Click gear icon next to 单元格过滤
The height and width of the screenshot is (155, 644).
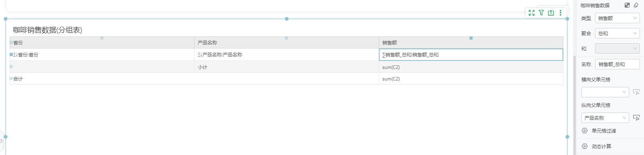click(x=585, y=131)
